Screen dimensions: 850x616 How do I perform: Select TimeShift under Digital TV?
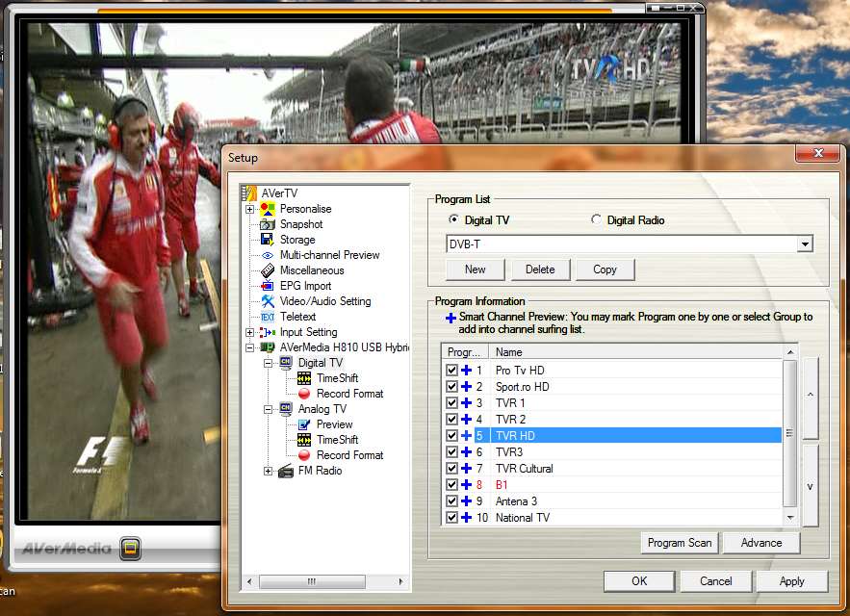pos(337,378)
